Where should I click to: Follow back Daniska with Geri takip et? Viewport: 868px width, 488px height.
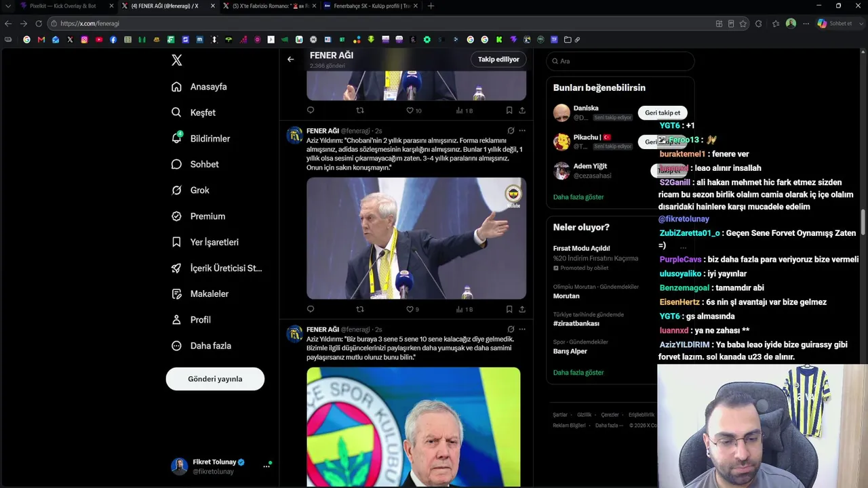coord(663,113)
